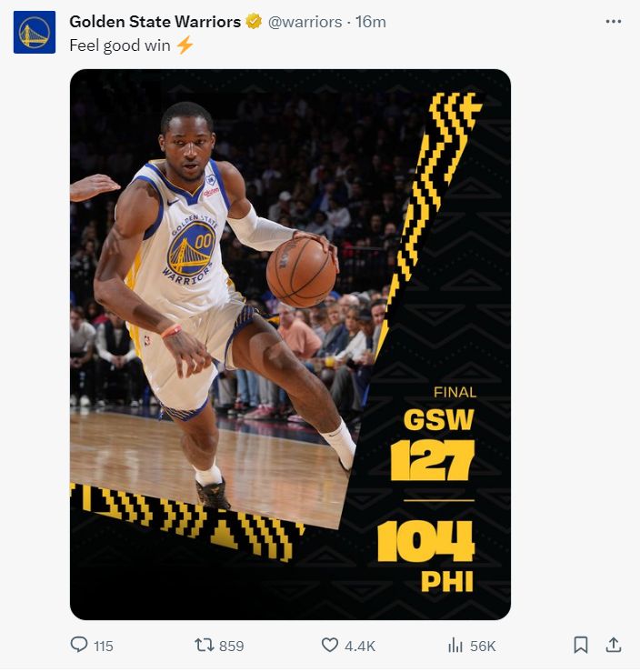Click the 56K views count
The height and width of the screenshot is (672, 640).
click(483, 646)
